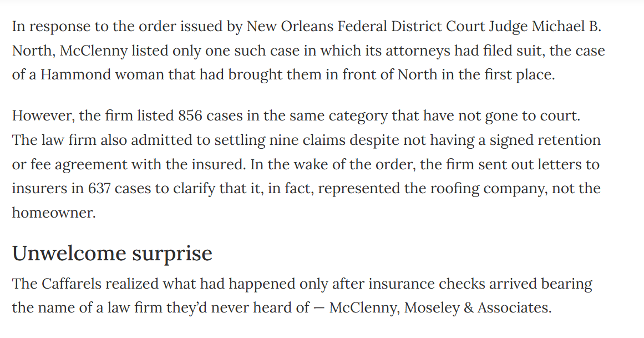Click the phrase "New Orleans Federal District Court"

(366, 26)
